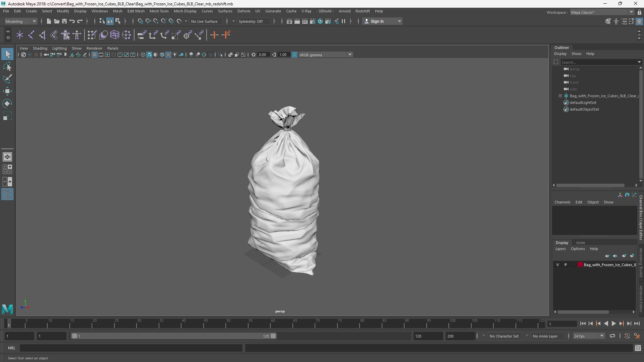
Task: Choose the Move tool in the toolbox
Action: click(7, 91)
